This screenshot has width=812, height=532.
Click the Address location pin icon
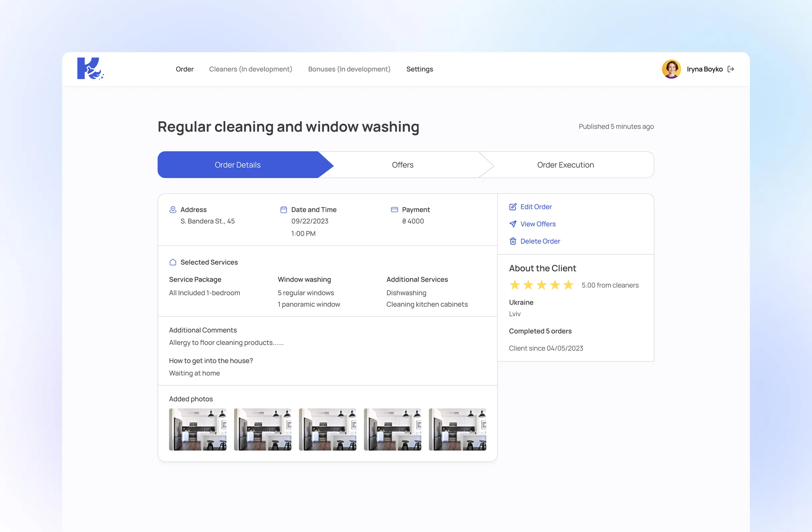point(173,210)
